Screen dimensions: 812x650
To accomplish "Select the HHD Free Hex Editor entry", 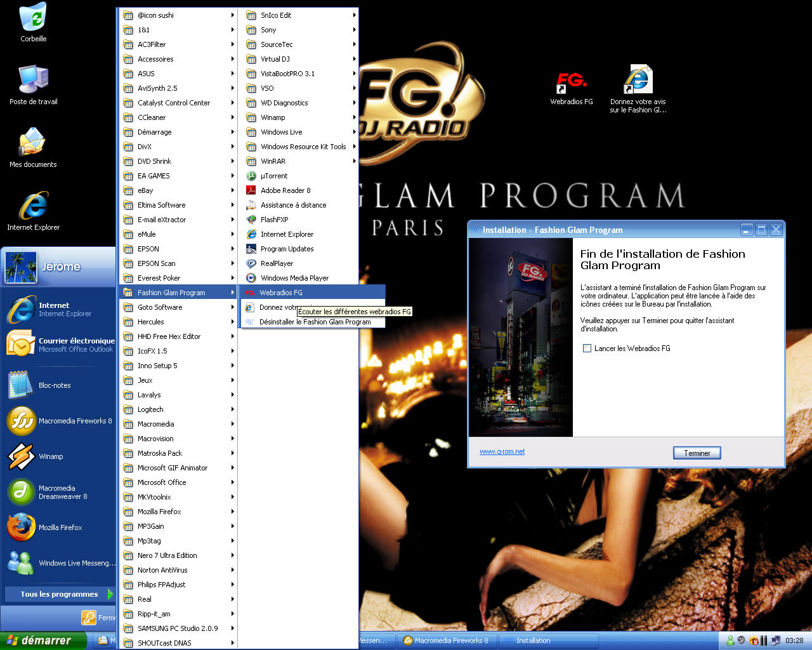I will 178,336.
